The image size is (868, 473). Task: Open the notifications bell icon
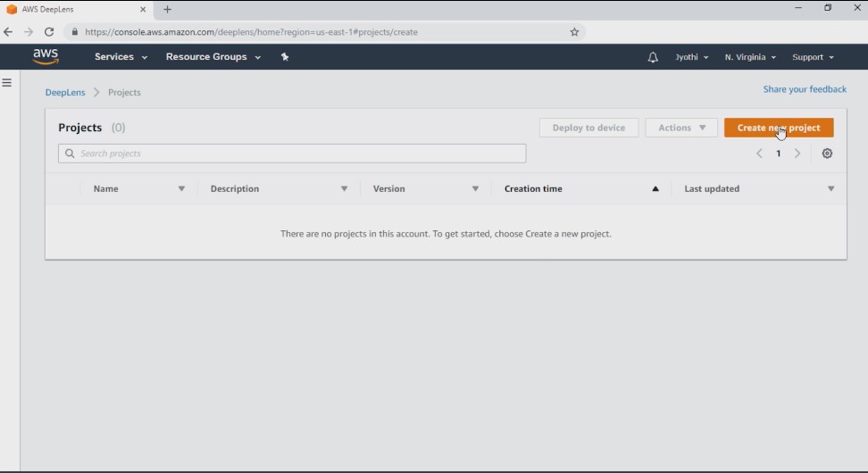tap(653, 57)
